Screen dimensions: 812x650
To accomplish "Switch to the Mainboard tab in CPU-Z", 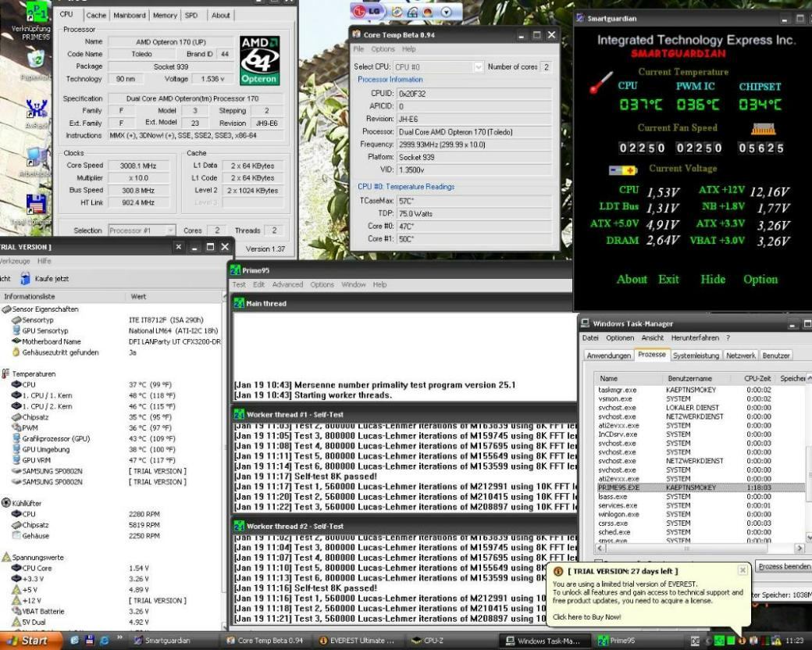I will point(130,16).
